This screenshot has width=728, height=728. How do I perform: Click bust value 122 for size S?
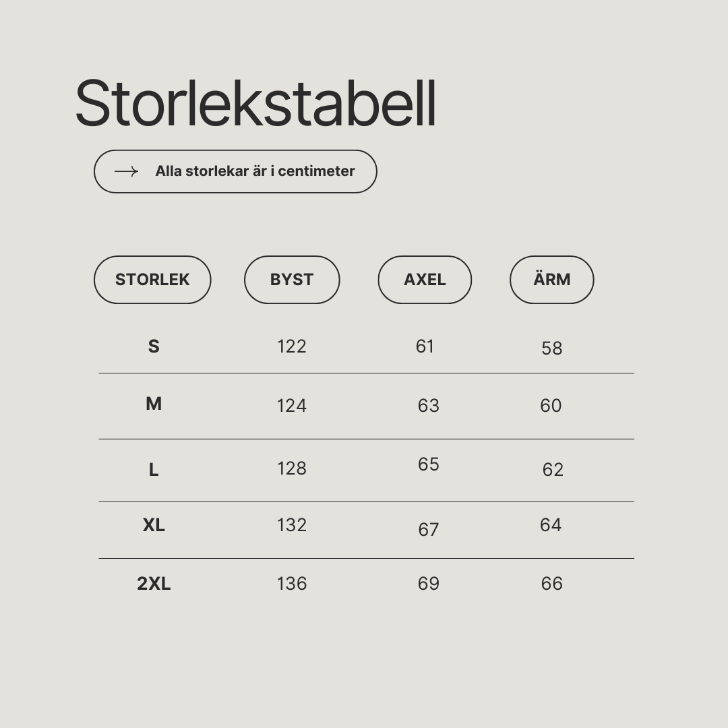pos(292,346)
